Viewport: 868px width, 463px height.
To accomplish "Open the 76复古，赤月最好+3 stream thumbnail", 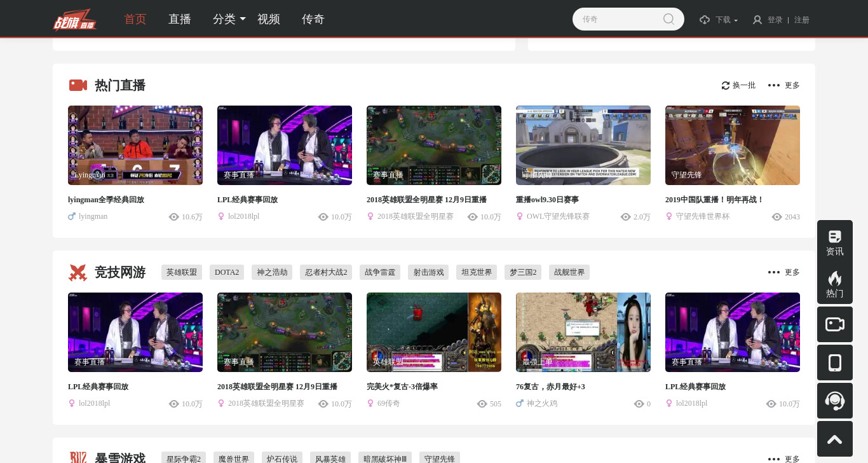I will (583, 332).
